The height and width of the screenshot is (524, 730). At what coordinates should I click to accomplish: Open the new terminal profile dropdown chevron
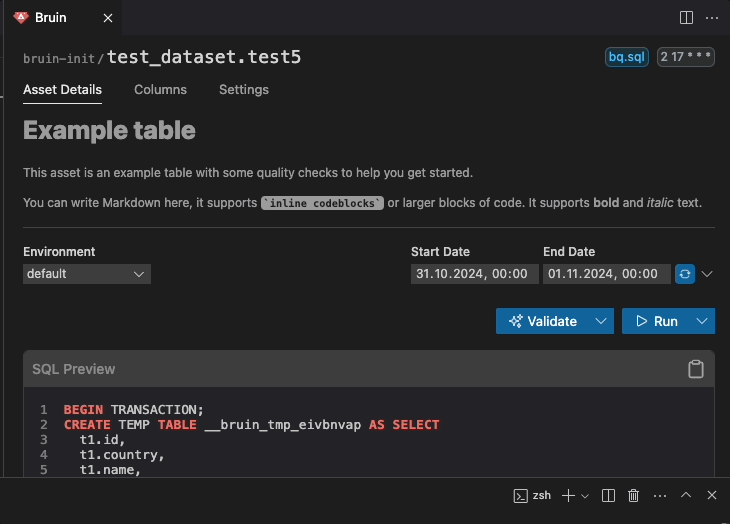pyautogui.click(x=585, y=496)
